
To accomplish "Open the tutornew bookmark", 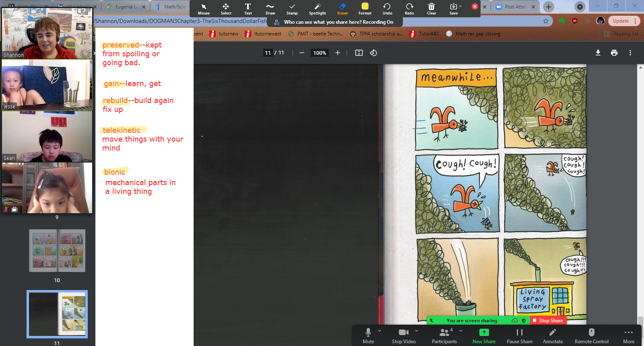I will 224,34.
